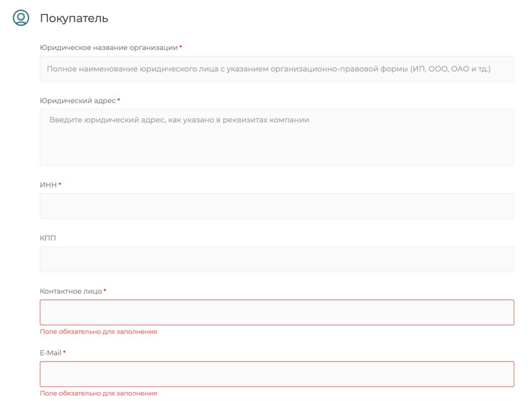
Task: Click the error message under Контактное лицо
Action: 98,331
